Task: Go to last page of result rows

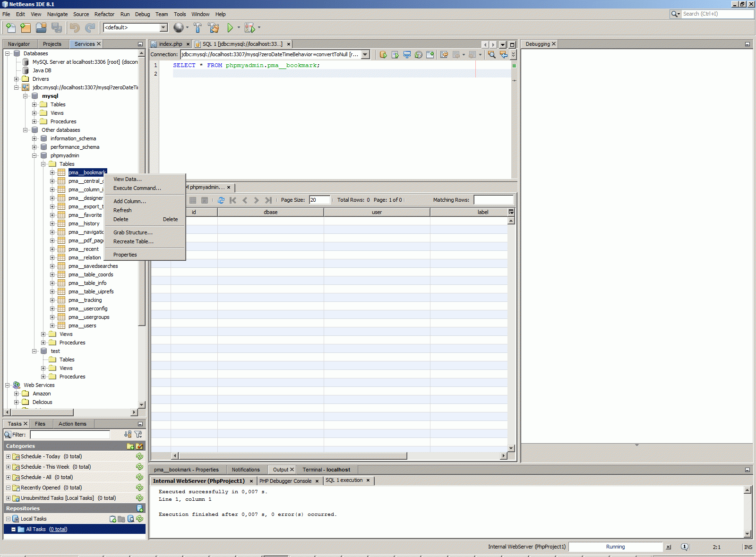Action: click(268, 200)
